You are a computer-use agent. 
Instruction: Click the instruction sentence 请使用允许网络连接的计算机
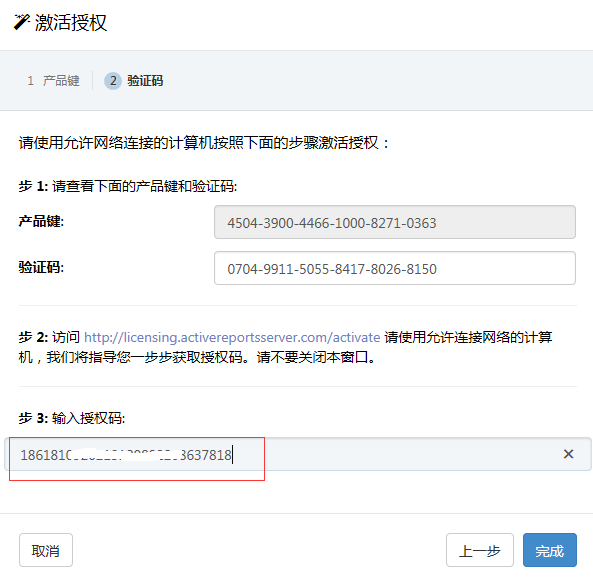pos(203,143)
